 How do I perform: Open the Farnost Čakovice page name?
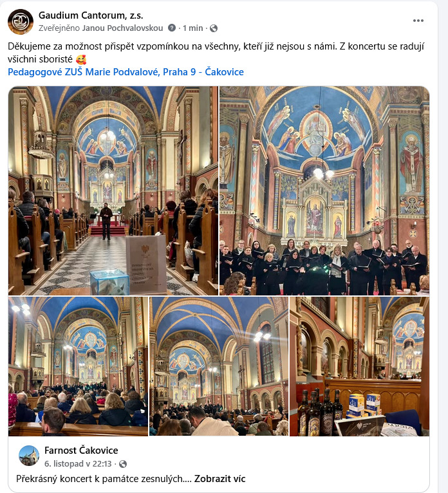(x=81, y=451)
